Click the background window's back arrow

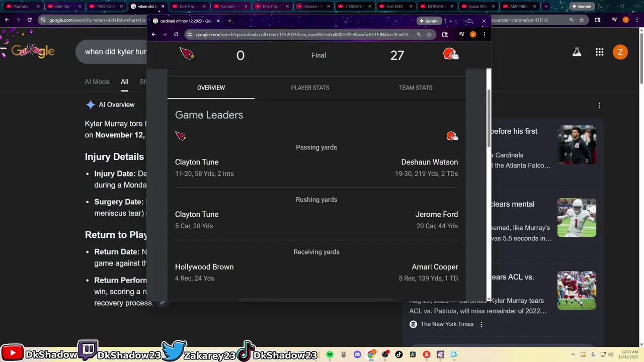tap(7, 20)
